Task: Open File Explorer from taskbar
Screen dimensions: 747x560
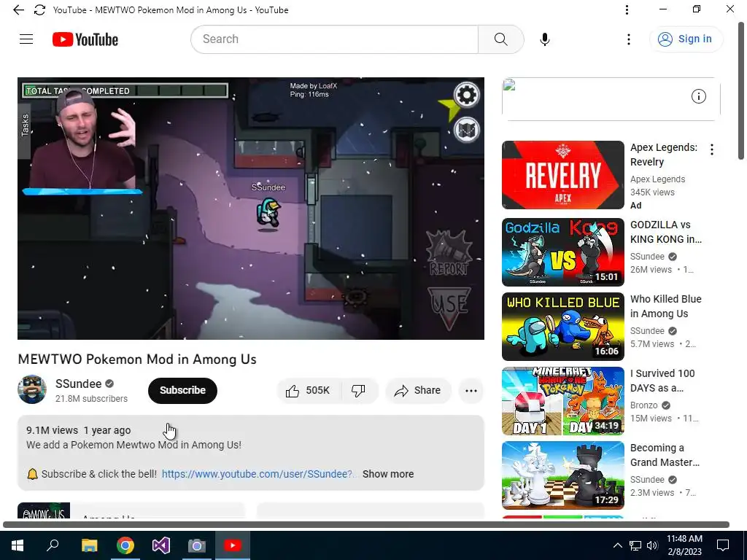Action: 89,545
